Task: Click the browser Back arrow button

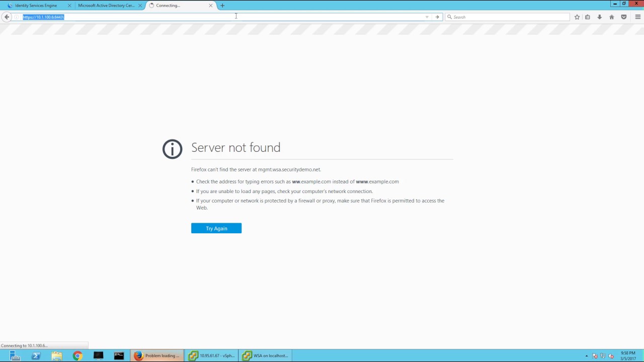Action: pyautogui.click(x=7, y=17)
